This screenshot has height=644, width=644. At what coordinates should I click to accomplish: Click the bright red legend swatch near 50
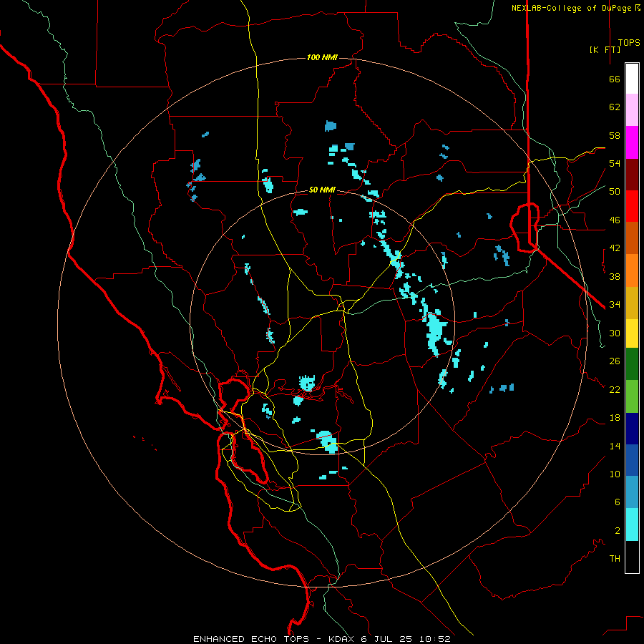(632, 206)
